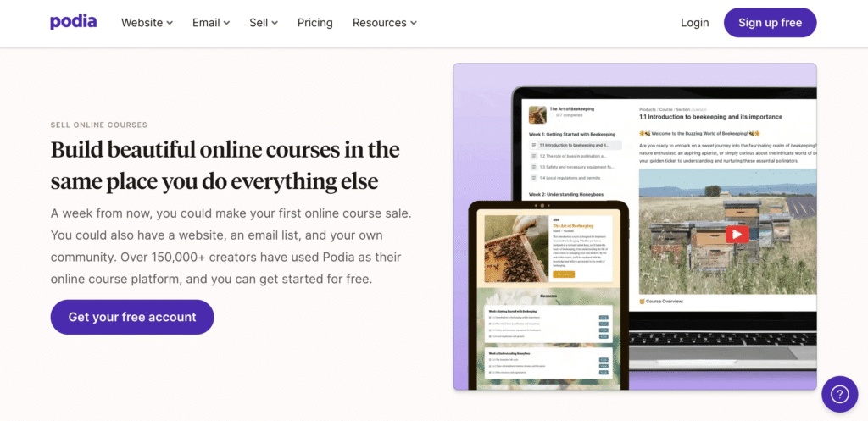The width and height of the screenshot is (868, 421).
Task: Click the lesson icon beside 1.2 role of bees
Action: pos(534,156)
